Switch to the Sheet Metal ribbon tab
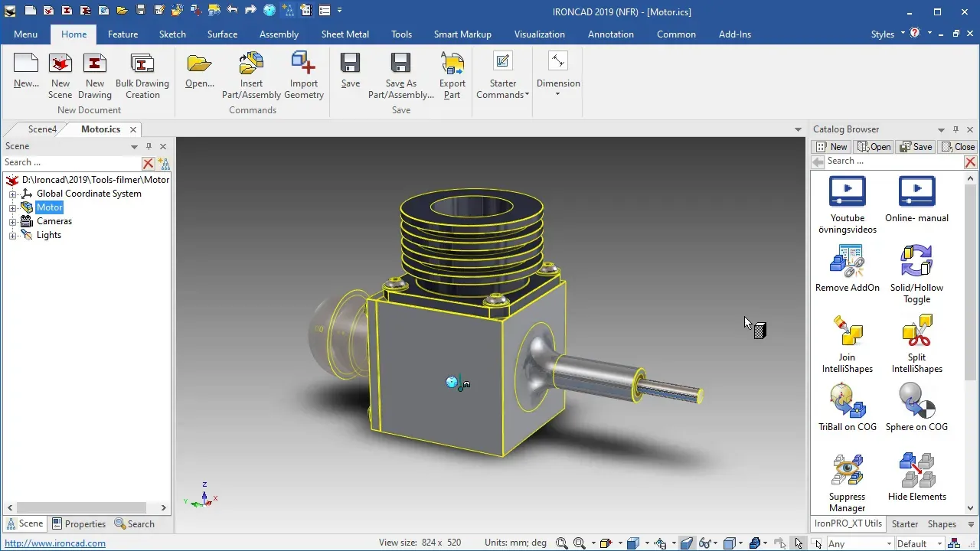 click(345, 34)
